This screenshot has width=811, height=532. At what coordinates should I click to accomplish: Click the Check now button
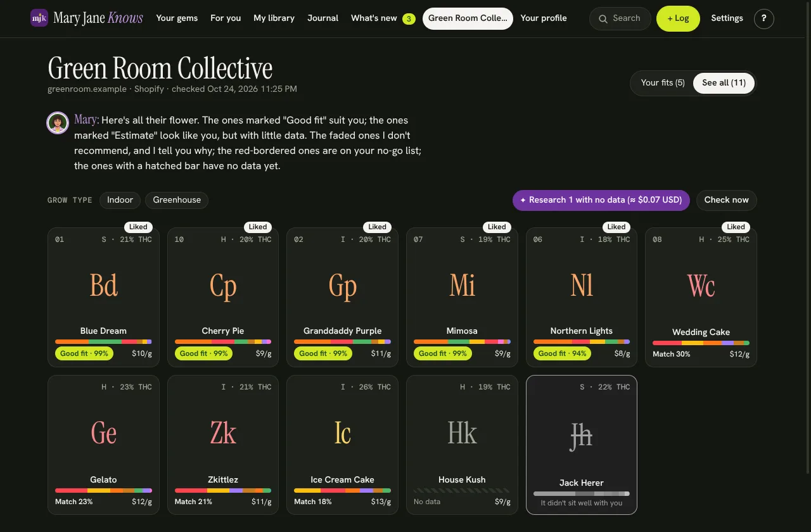pos(726,200)
